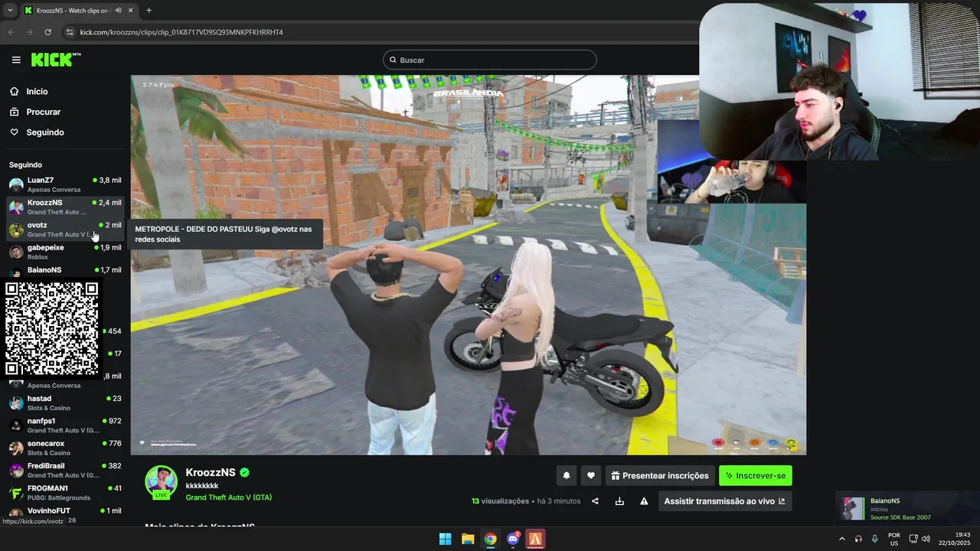Click the clip video player
Viewport: 980px width, 551px height.
tap(468, 265)
